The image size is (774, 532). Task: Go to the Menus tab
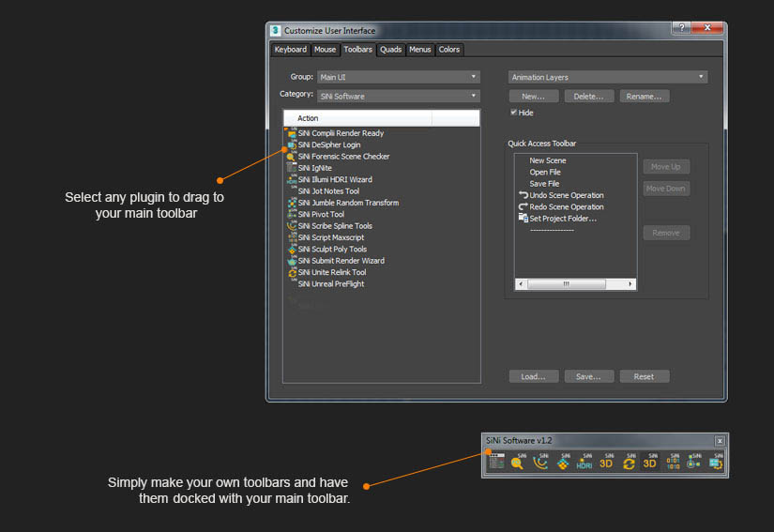pos(420,50)
